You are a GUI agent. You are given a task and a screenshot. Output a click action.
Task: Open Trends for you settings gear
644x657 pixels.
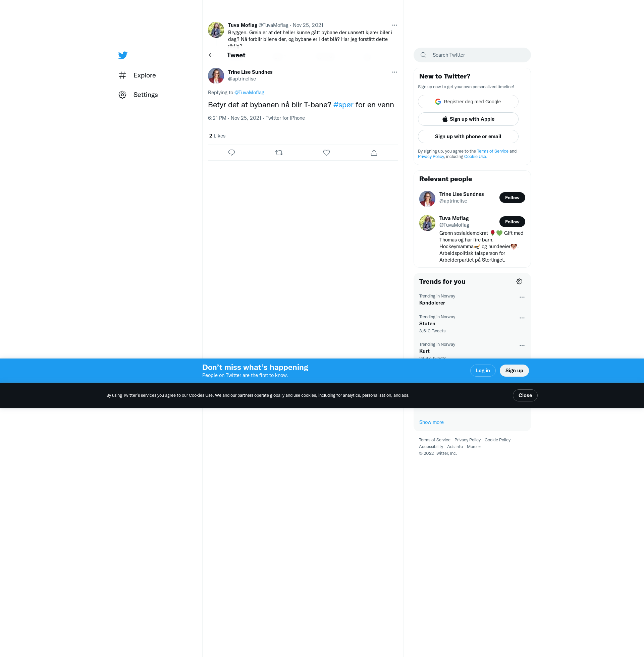(519, 281)
